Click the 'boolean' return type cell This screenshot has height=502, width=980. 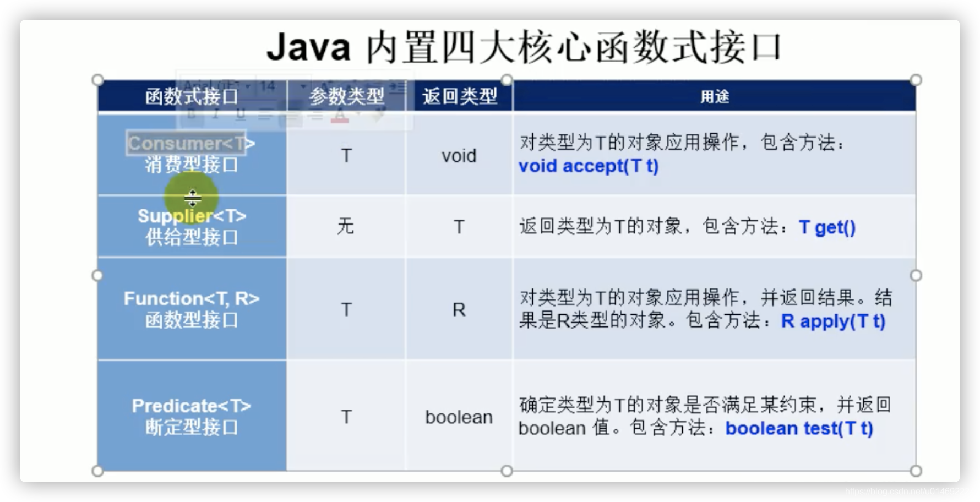point(459,417)
